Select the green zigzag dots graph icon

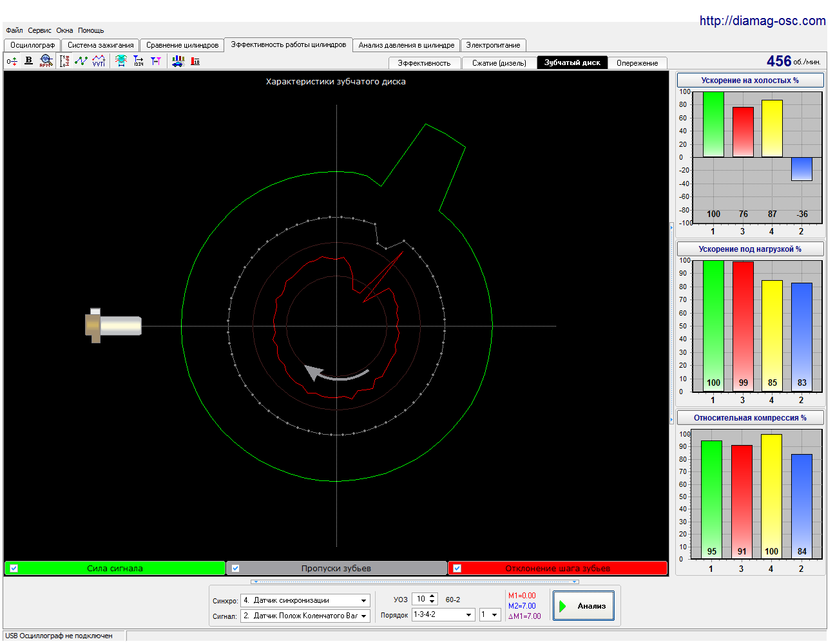point(81,61)
